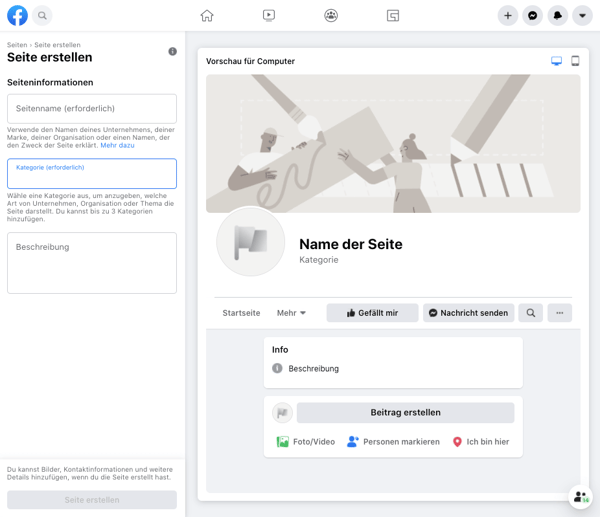Open the notifications bell
The width and height of the screenshot is (600, 517).
click(x=558, y=16)
